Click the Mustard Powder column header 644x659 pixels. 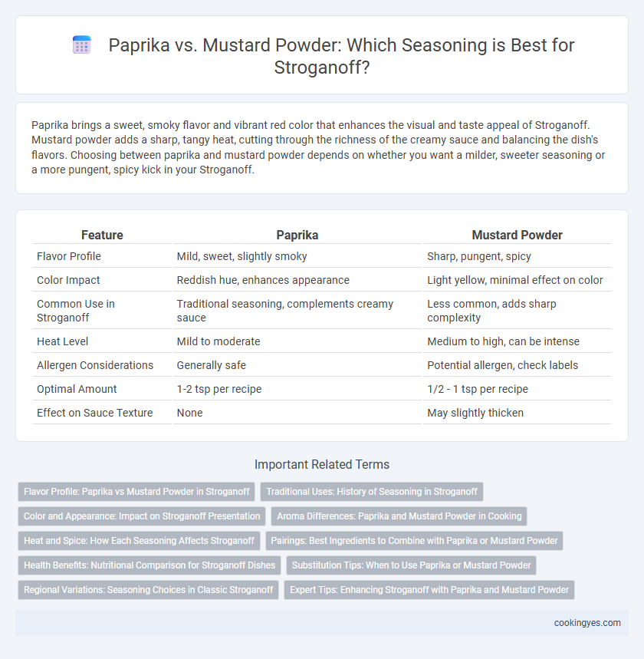coord(517,235)
